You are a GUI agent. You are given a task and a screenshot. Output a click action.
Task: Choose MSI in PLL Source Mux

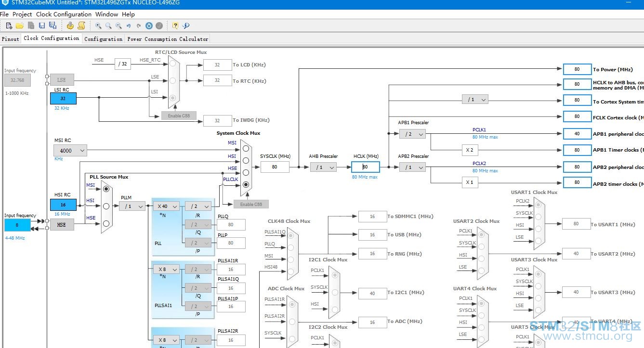click(x=106, y=189)
